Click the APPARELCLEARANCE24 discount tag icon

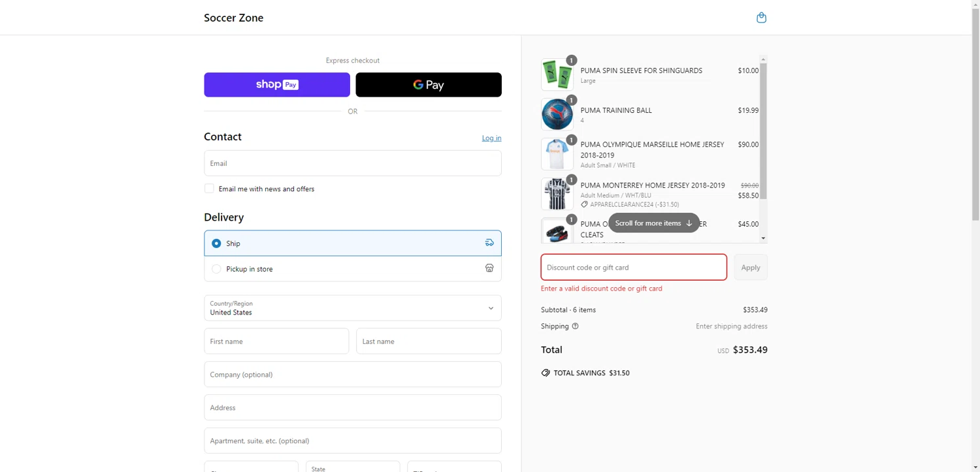[584, 204]
